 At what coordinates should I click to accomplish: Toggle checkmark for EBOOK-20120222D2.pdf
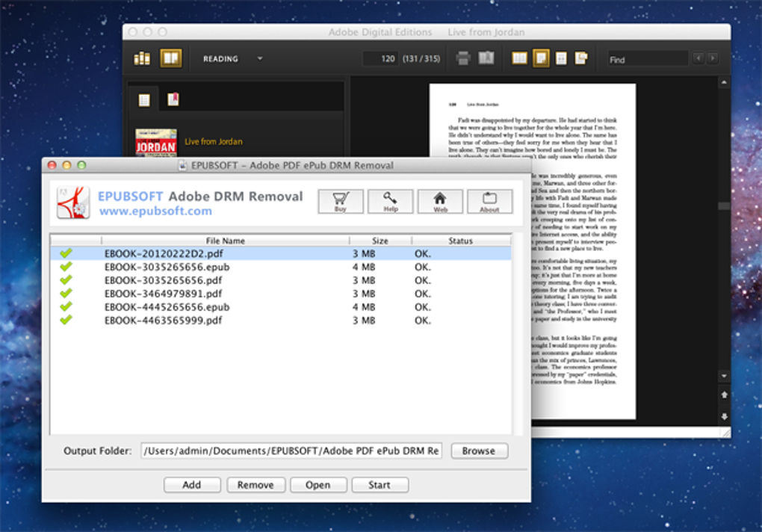click(x=66, y=253)
